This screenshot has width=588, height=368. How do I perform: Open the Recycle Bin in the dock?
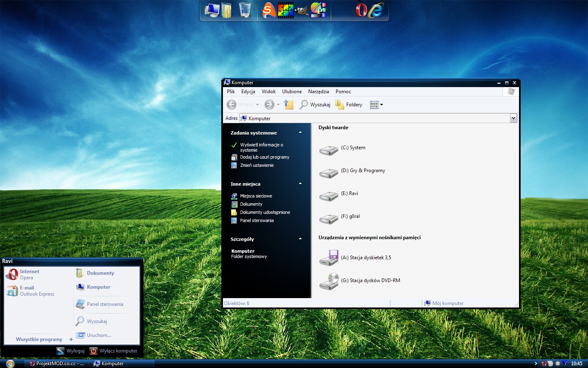[245, 10]
